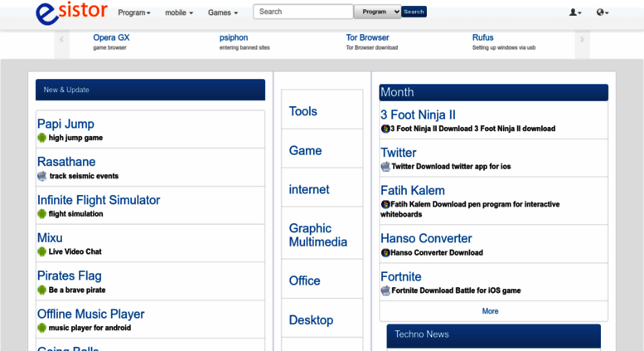Click the 'game browser' caption
Screen dimensions: 644x351
pos(109,47)
